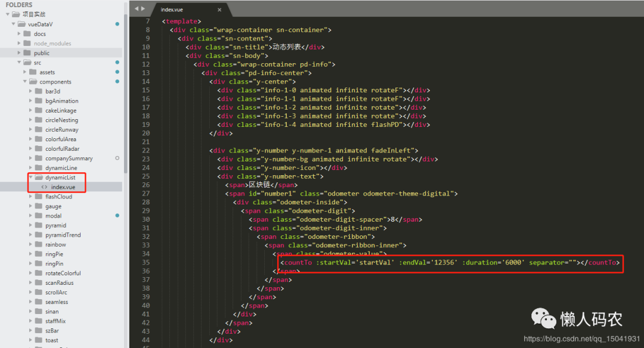The height and width of the screenshot is (348, 644).
Task: Select the ringPin folder
Action: 54,263
